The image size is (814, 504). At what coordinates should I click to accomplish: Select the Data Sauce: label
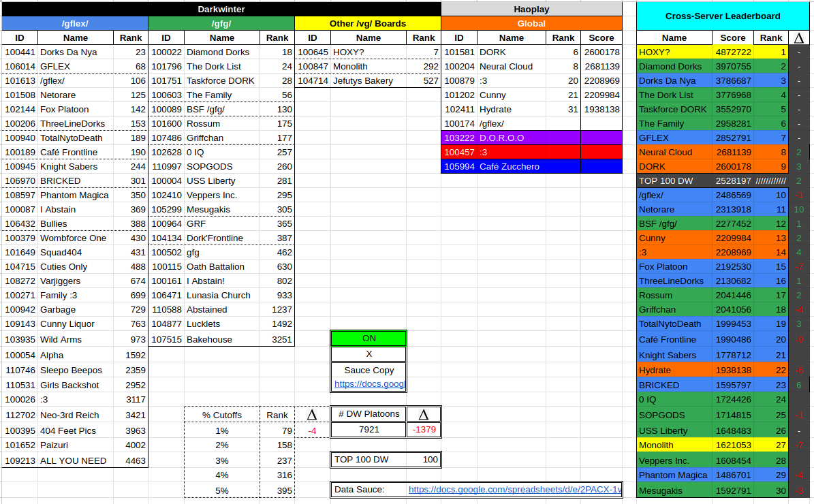359,490
